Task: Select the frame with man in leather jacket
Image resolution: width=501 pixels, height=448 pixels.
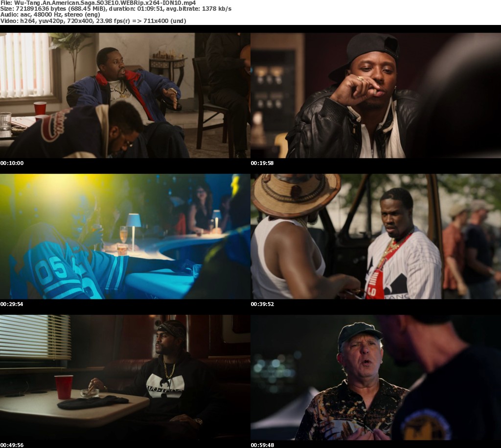Action: point(375,95)
